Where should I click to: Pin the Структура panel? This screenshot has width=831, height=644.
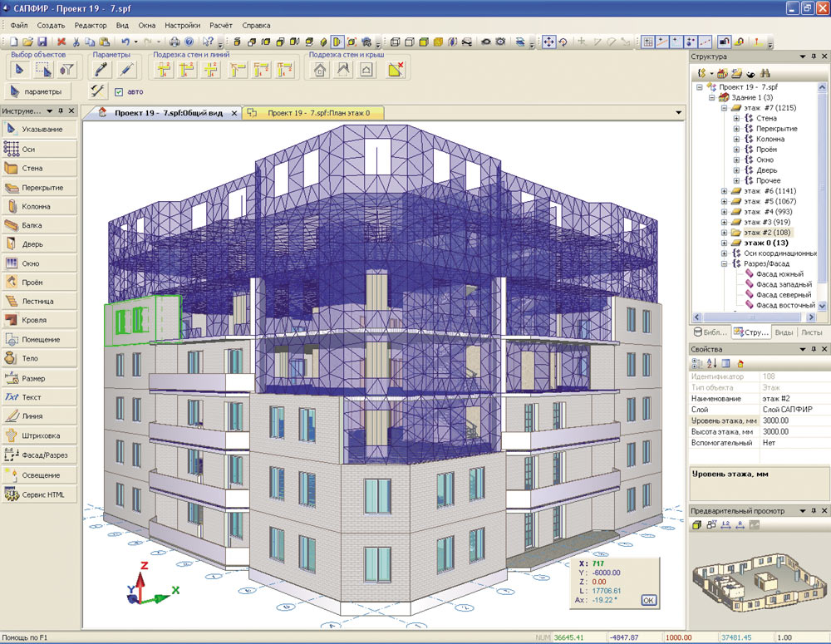click(814, 57)
